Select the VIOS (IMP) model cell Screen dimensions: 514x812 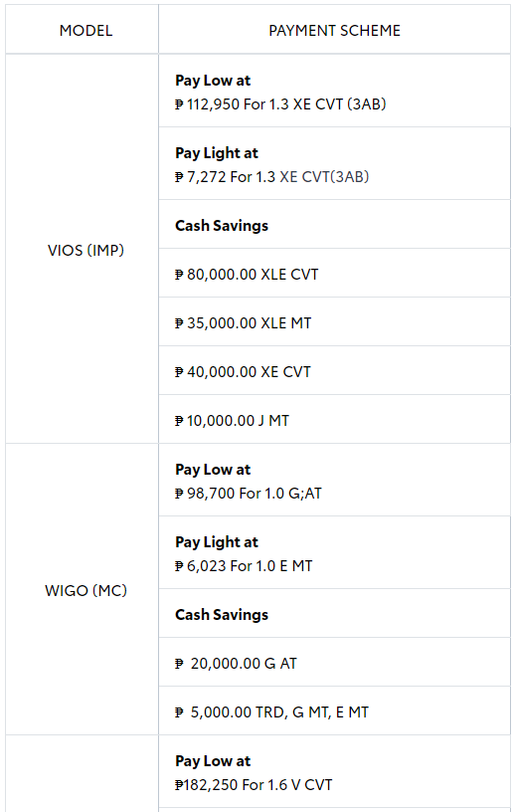tap(86, 250)
